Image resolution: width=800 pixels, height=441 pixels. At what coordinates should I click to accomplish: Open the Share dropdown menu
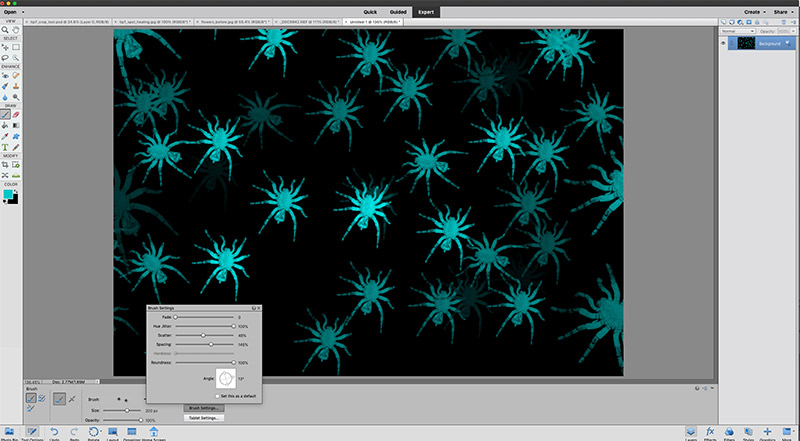(x=783, y=12)
